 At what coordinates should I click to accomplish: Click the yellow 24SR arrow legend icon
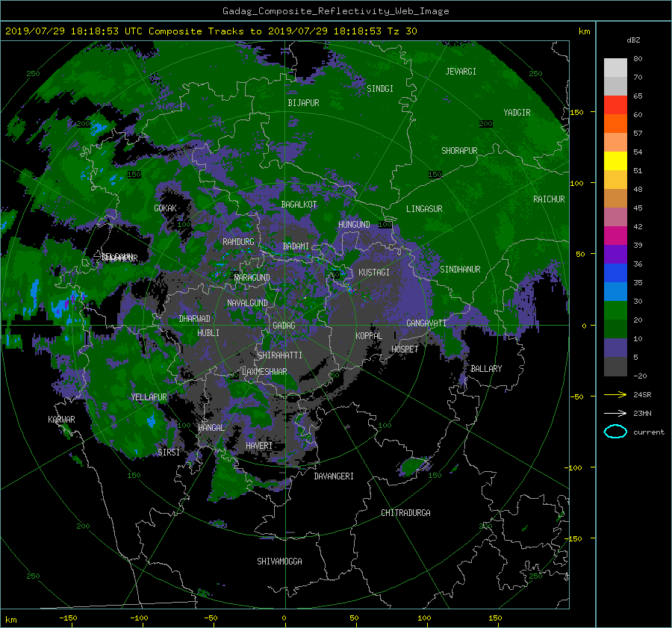(x=615, y=395)
